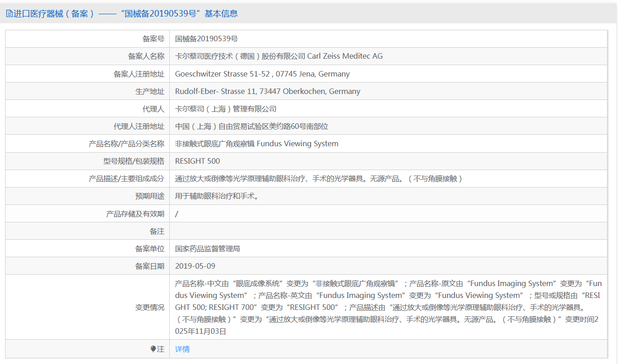Select the filing date 2019-05-09
This screenshot has height=364, width=618.
click(195, 266)
